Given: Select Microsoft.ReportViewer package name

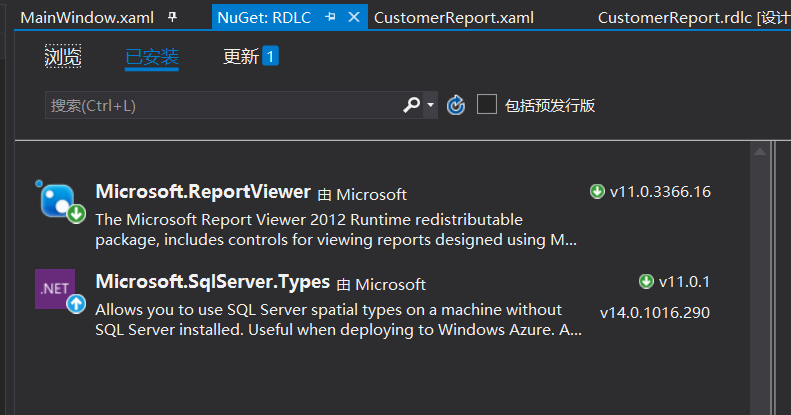Looking at the screenshot, I should pyautogui.click(x=203, y=192).
